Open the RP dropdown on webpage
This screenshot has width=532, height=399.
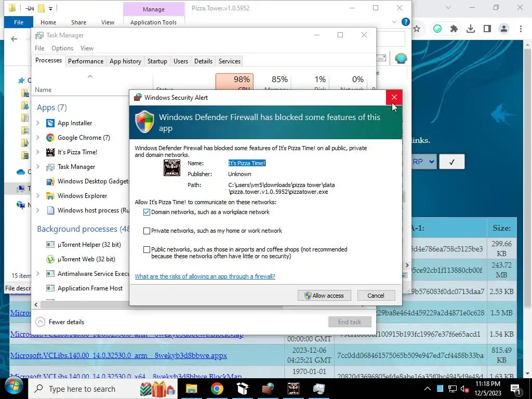pyautogui.click(x=424, y=162)
